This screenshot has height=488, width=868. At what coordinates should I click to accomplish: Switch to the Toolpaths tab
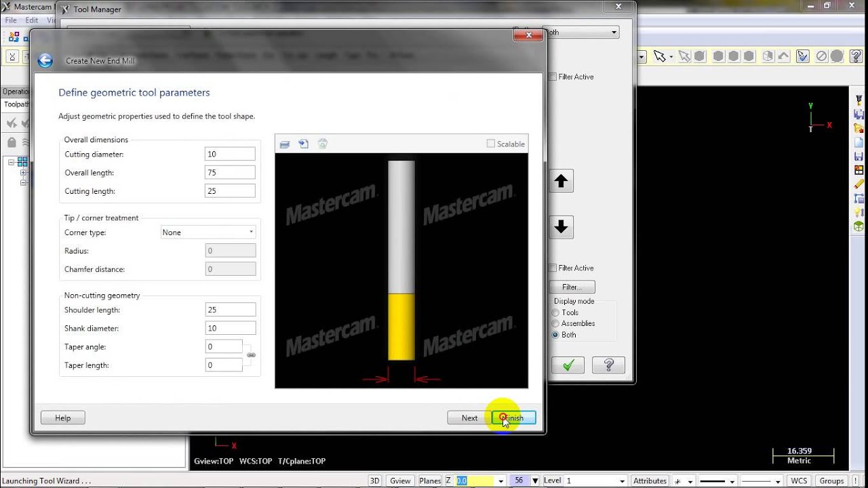pos(15,104)
